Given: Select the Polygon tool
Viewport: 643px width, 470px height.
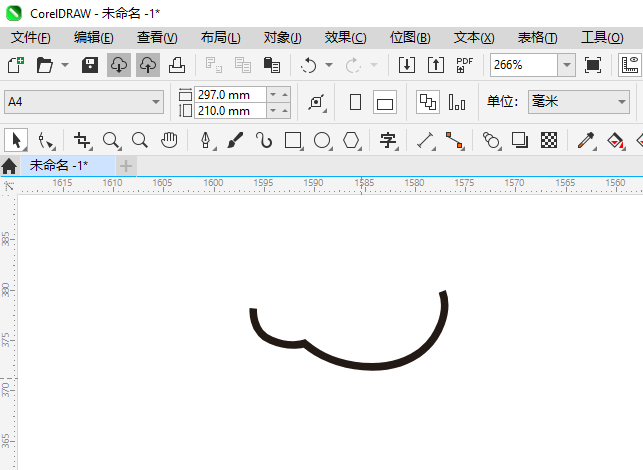Looking at the screenshot, I should (351, 140).
